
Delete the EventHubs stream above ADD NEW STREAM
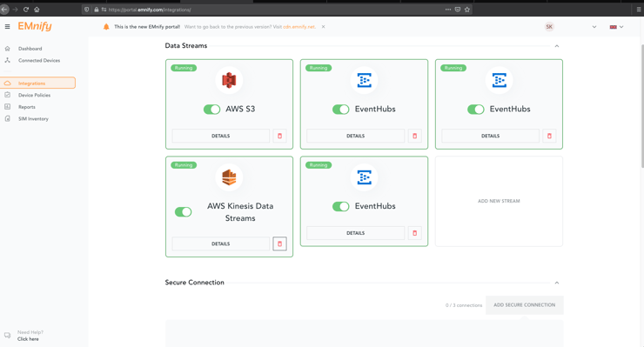click(549, 136)
